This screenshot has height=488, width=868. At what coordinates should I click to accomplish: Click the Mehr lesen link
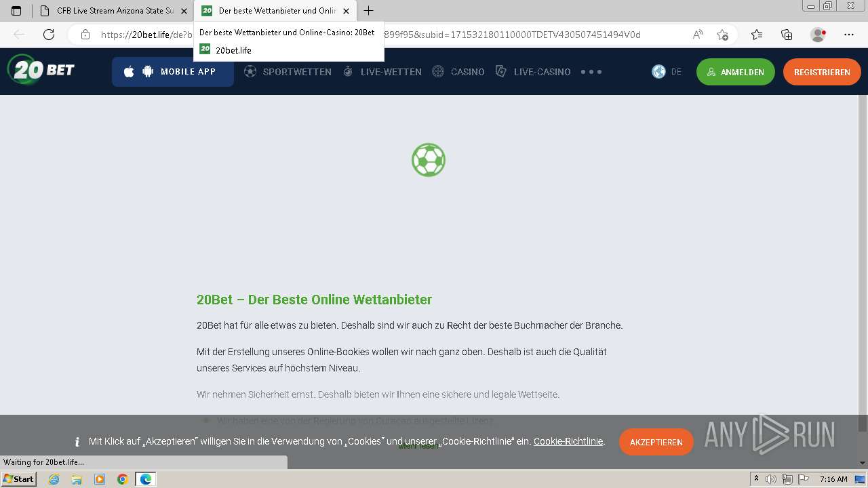[x=418, y=446]
